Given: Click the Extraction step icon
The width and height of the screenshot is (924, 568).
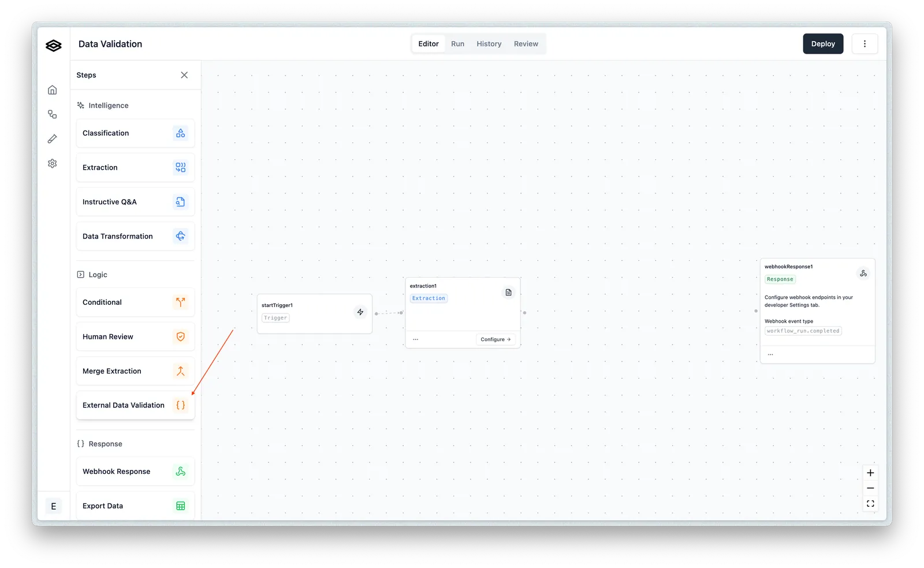Looking at the screenshot, I should click(181, 167).
